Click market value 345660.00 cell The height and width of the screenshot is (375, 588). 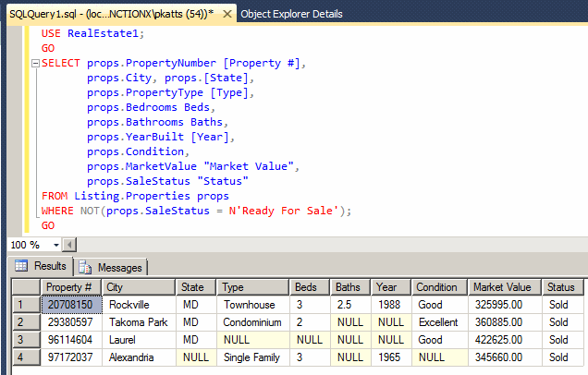(505, 357)
